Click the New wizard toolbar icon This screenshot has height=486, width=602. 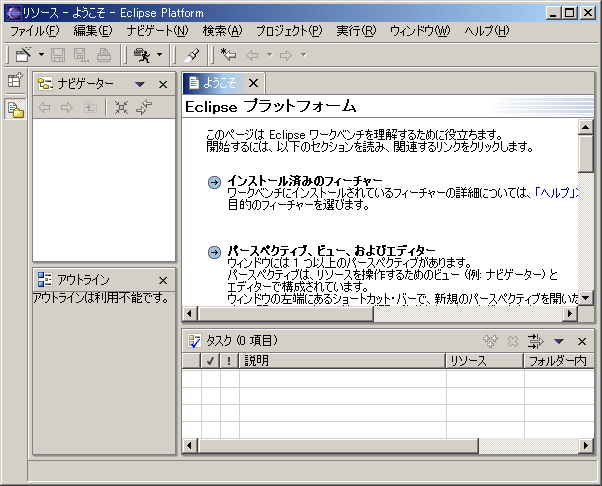23,55
